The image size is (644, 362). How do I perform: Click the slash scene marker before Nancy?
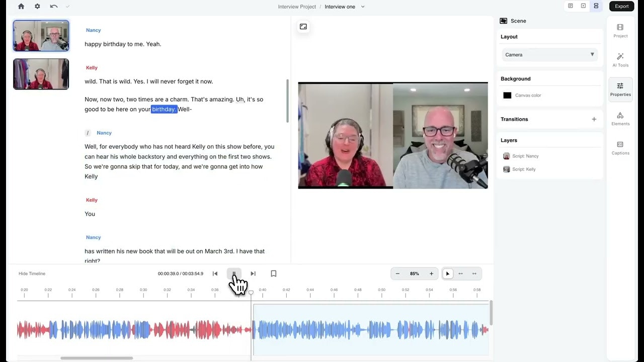(x=88, y=133)
